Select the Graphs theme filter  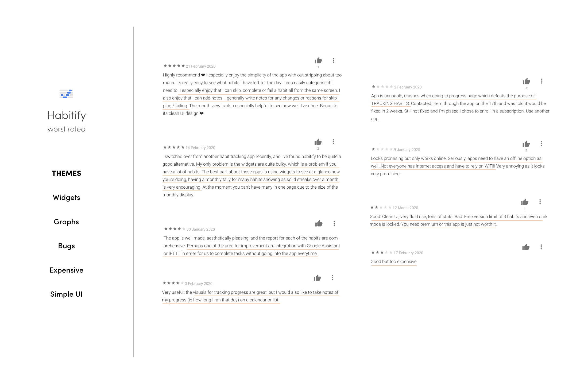(67, 221)
